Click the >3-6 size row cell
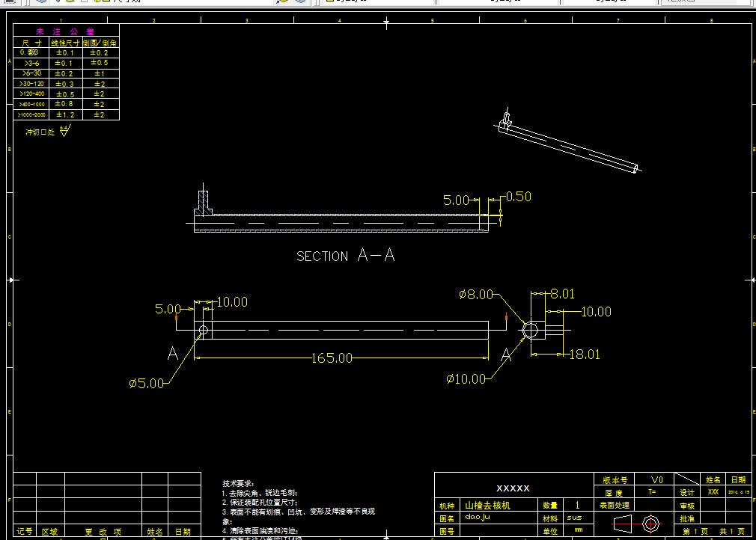This screenshot has width=756, height=540. (32, 63)
